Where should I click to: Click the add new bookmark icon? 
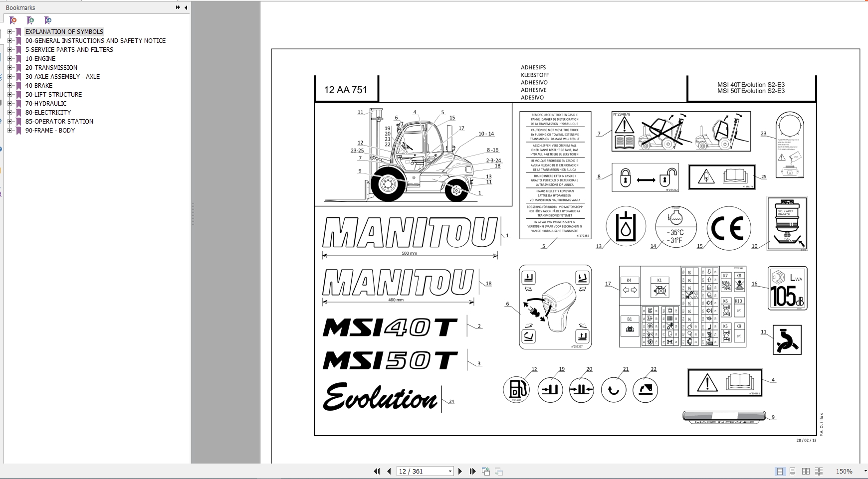(30, 20)
